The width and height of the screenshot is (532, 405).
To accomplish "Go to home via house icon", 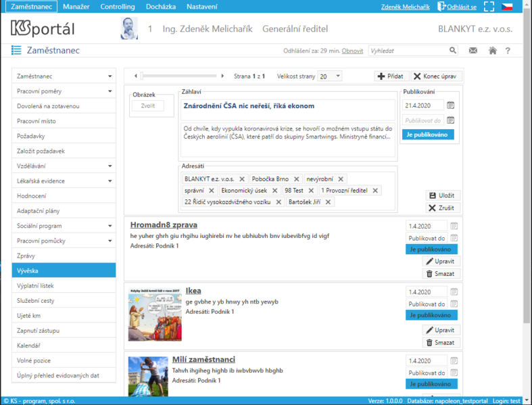I will [493, 51].
